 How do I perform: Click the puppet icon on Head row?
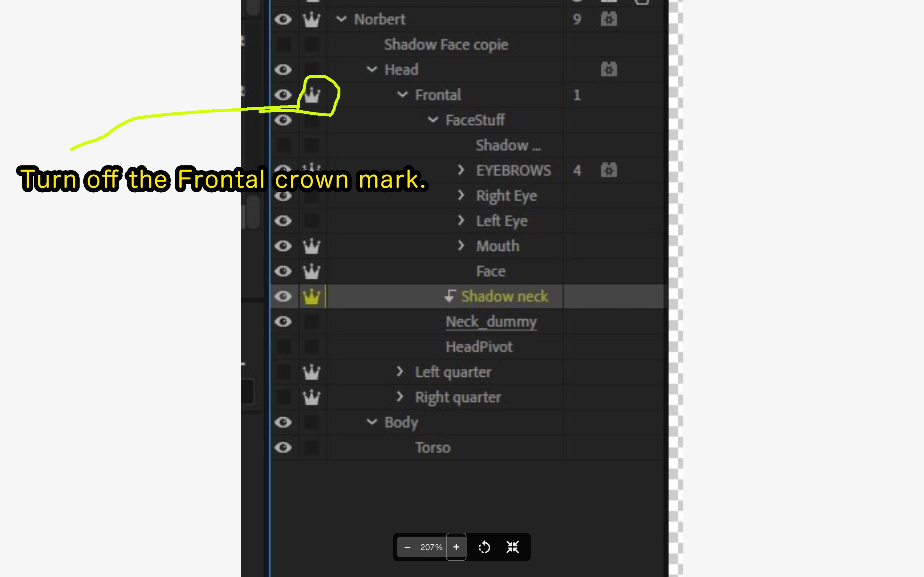coord(609,70)
